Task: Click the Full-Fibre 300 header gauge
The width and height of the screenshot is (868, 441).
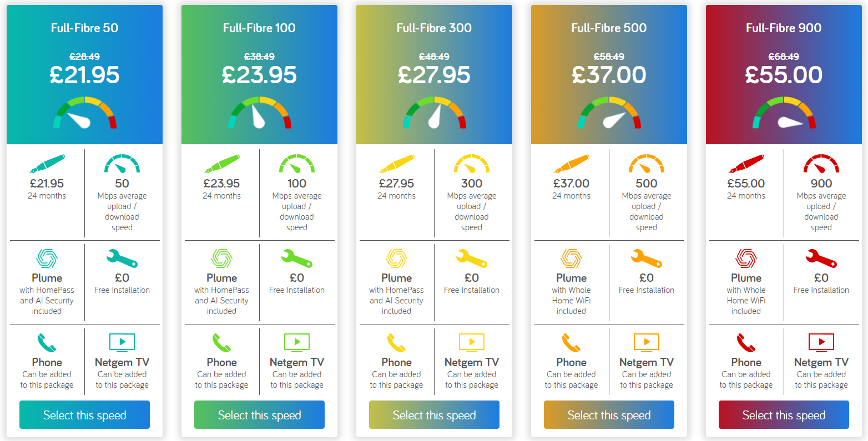Action: tap(434, 113)
